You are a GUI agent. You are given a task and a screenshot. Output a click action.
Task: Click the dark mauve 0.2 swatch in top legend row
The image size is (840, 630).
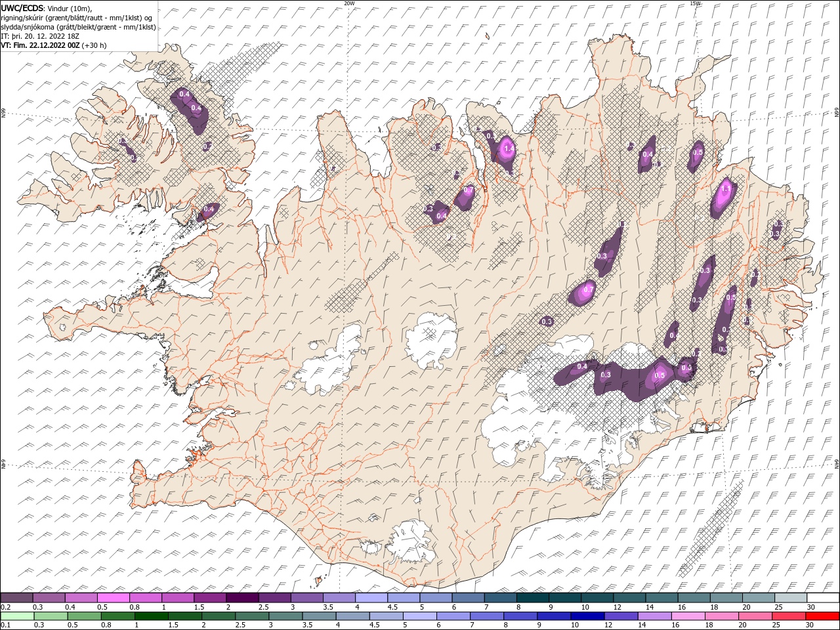(17, 598)
